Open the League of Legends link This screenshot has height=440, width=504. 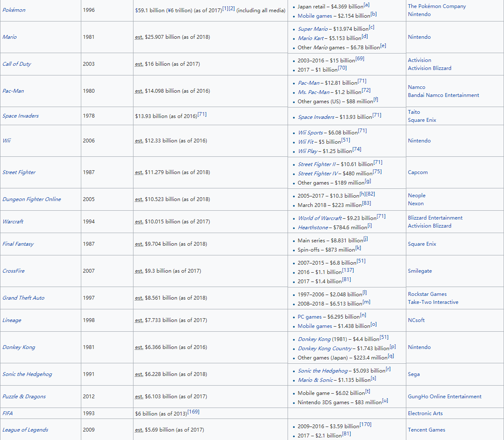coord(25,430)
